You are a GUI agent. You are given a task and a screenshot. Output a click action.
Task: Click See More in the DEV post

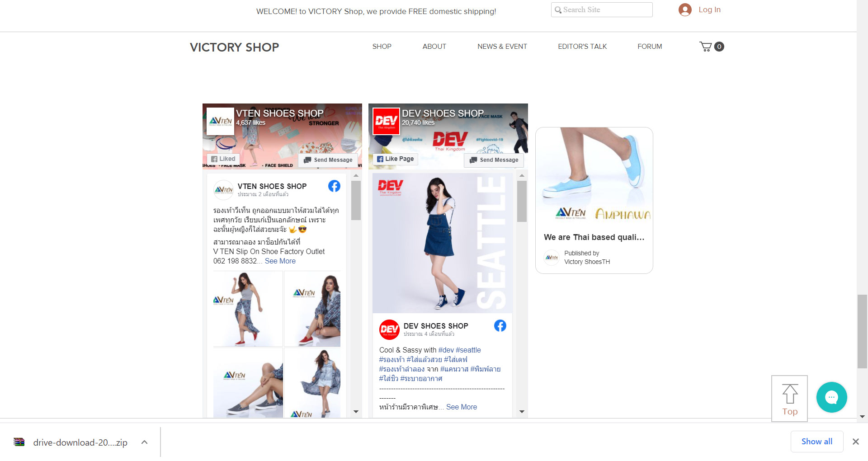tap(462, 407)
